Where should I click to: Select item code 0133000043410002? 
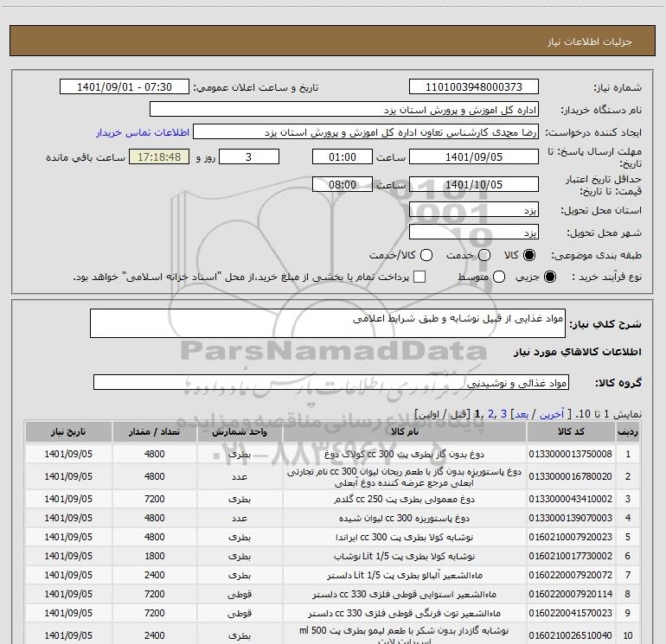[571, 499]
